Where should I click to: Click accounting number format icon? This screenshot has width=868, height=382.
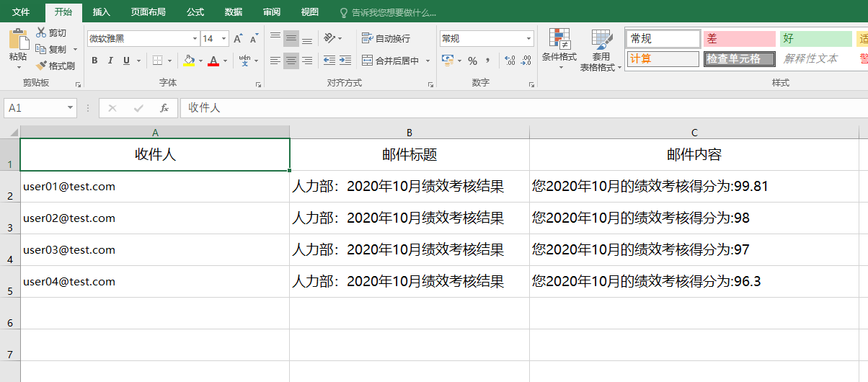click(448, 61)
